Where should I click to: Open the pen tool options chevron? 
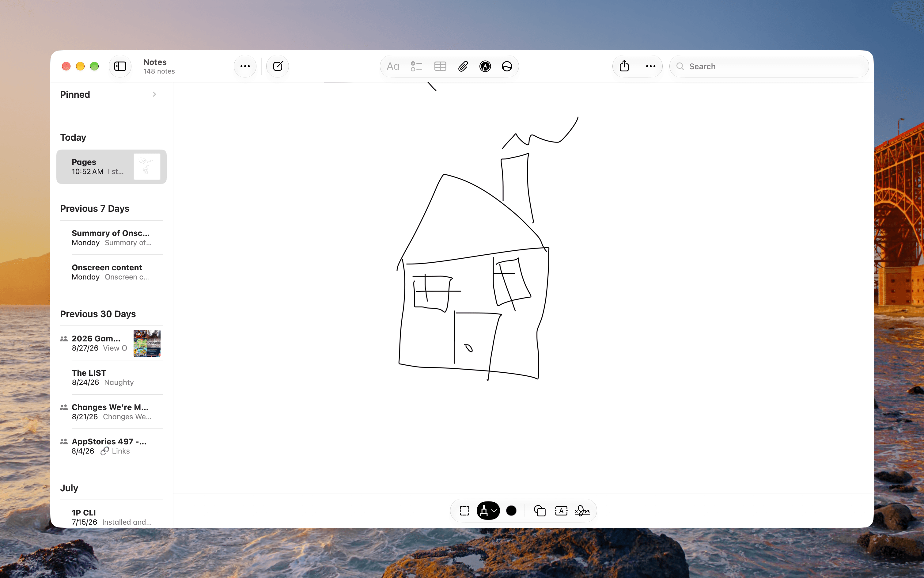pos(494,511)
